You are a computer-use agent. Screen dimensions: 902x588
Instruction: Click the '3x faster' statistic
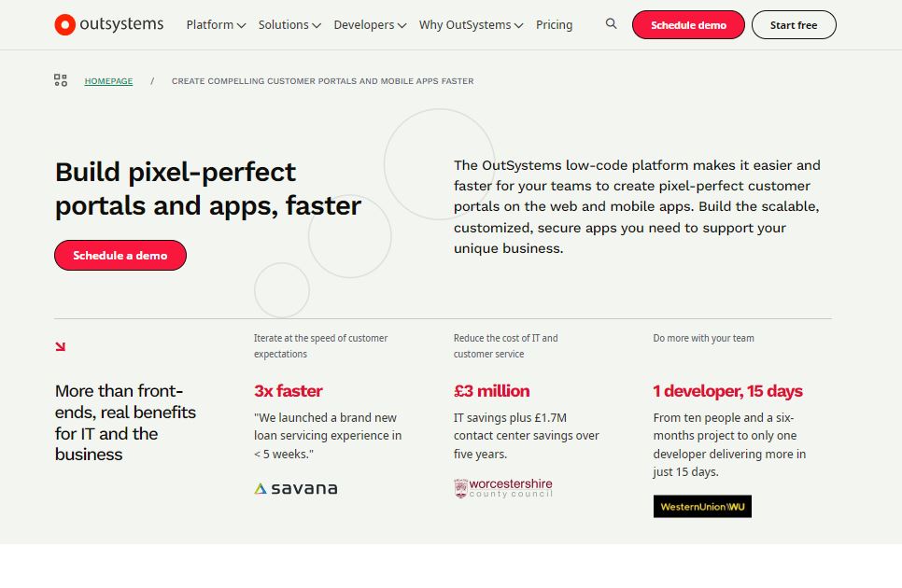[289, 391]
